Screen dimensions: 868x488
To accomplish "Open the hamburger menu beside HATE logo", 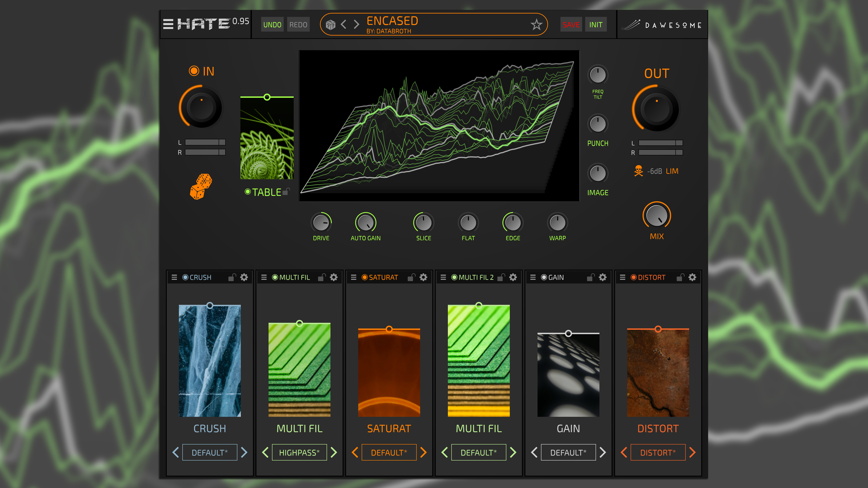I will (x=168, y=24).
